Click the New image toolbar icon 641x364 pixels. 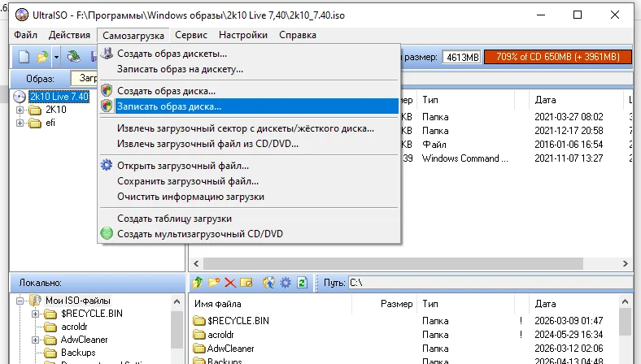pos(24,57)
